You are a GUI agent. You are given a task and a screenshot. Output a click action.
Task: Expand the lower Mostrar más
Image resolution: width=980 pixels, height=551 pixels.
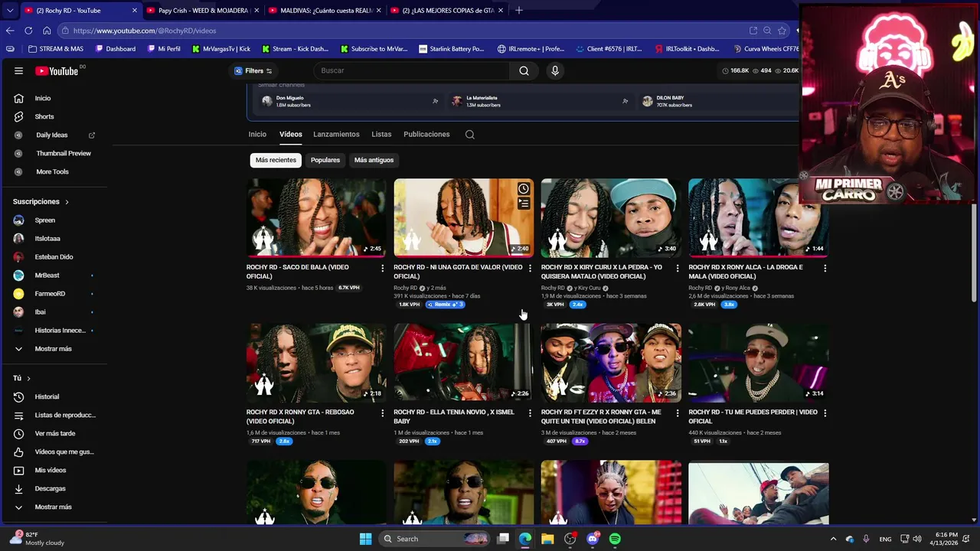point(54,507)
